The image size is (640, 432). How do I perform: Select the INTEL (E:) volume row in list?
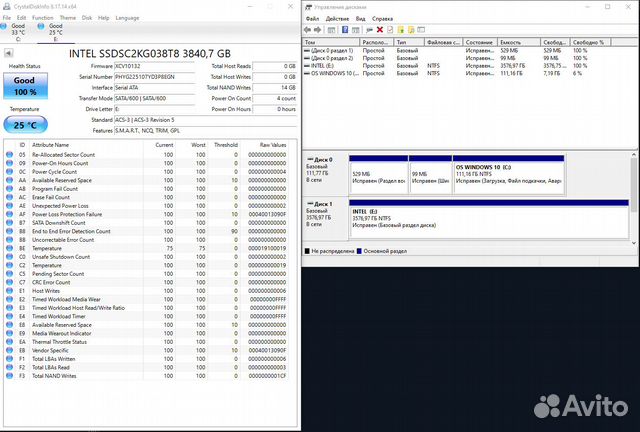(457, 66)
